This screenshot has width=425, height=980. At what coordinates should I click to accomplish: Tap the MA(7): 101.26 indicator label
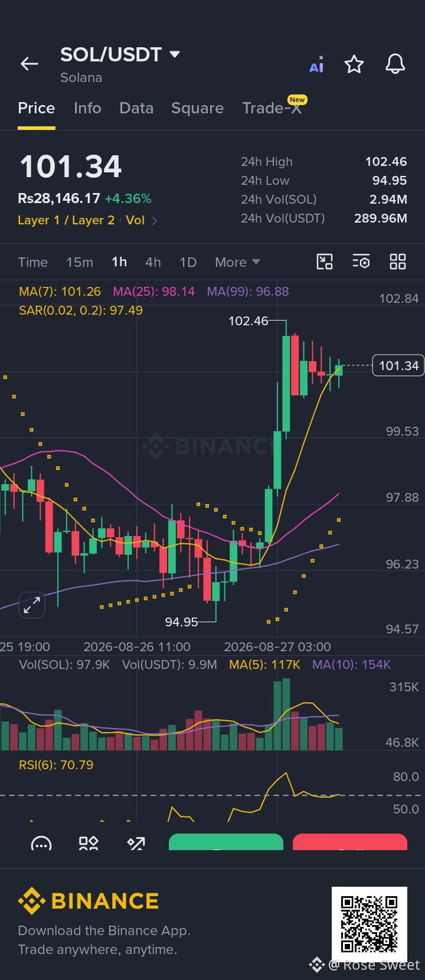[x=60, y=292]
